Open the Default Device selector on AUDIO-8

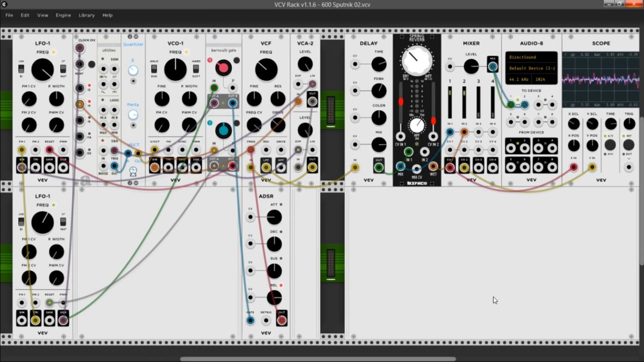click(531, 68)
